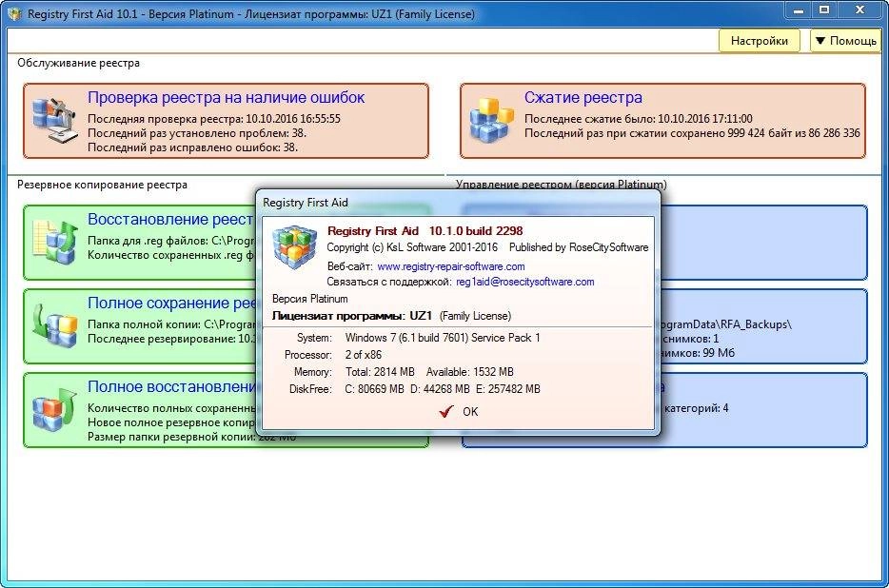Click 'E: 257482 MB' disk free value
Image resolution: width=889 pixels, height=588 pixels.
tap(508, 389)
